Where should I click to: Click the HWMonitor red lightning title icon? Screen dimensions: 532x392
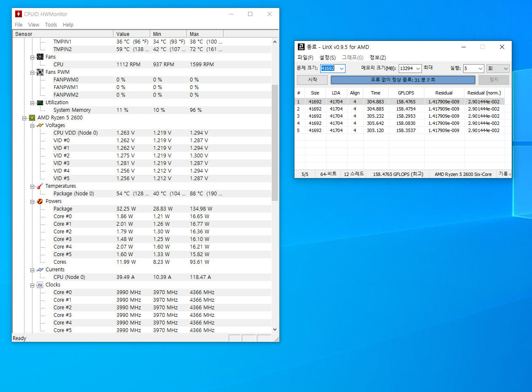[x=19, y=14]
